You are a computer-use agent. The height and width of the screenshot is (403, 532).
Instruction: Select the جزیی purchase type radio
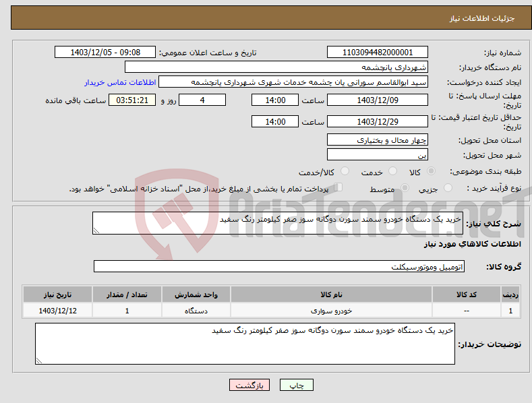click(x=448, y=187)
